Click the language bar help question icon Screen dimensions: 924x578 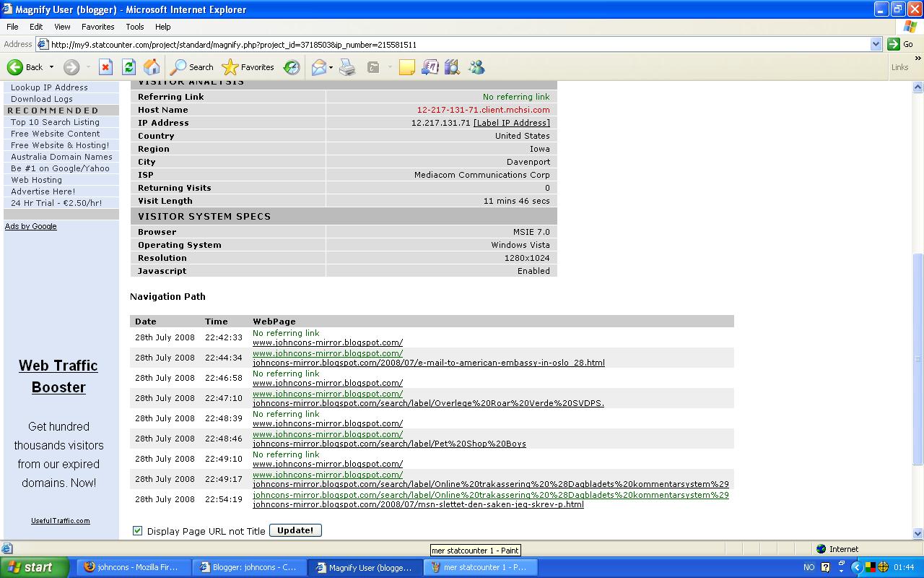(x=826, y=567)
